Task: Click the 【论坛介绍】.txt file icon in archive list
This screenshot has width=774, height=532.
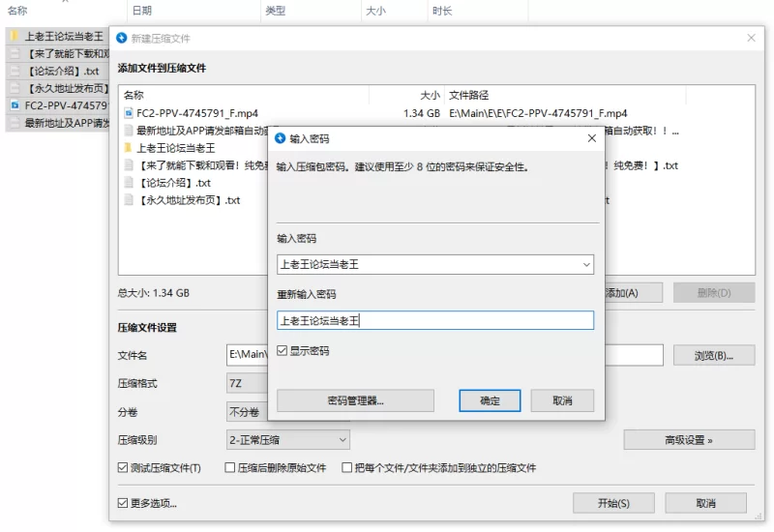Action: click(x=129, y=183)
